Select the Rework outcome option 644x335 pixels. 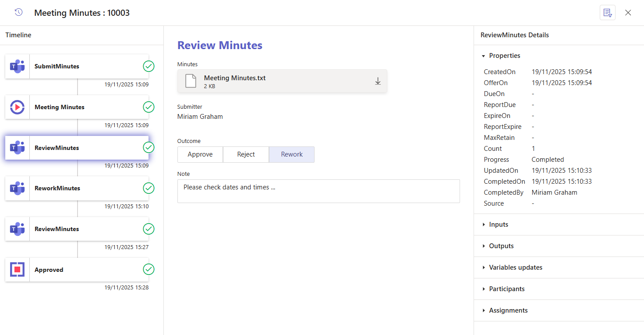click(x=292, y=154)
